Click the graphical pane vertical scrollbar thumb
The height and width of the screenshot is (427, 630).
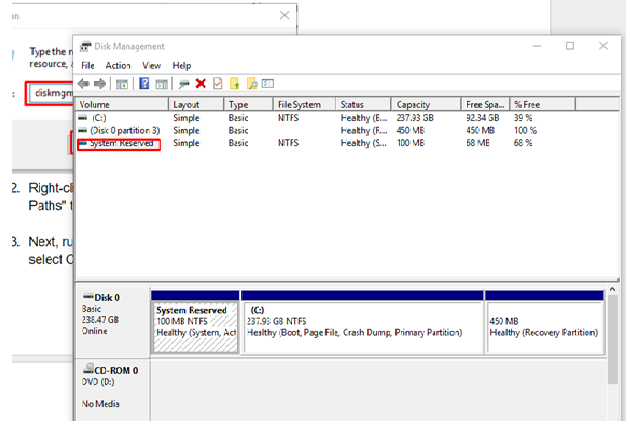612,340
